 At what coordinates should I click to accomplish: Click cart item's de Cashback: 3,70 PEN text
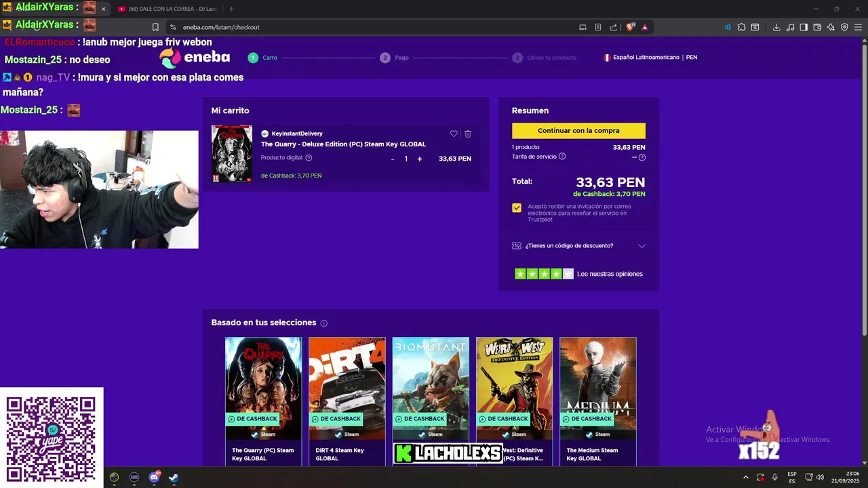[291, 176]
